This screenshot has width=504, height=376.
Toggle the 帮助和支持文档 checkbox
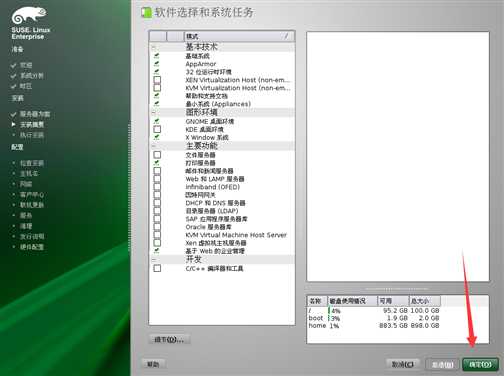(157, 96)
